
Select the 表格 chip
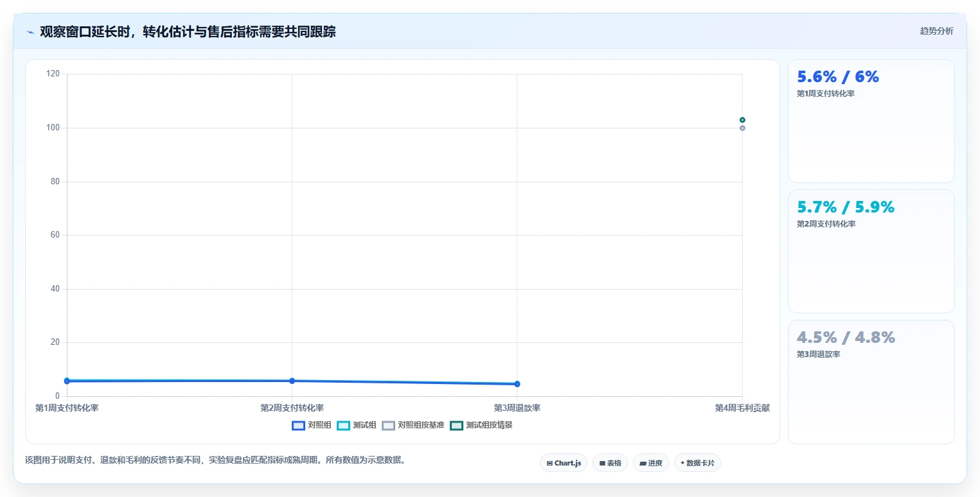[610, 463]
